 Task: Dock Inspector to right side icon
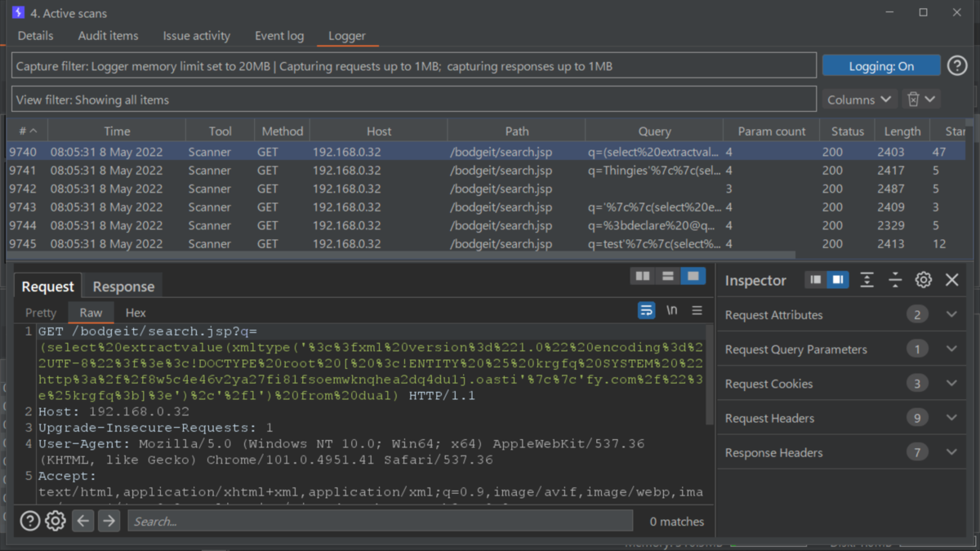[x=837, y=280]
